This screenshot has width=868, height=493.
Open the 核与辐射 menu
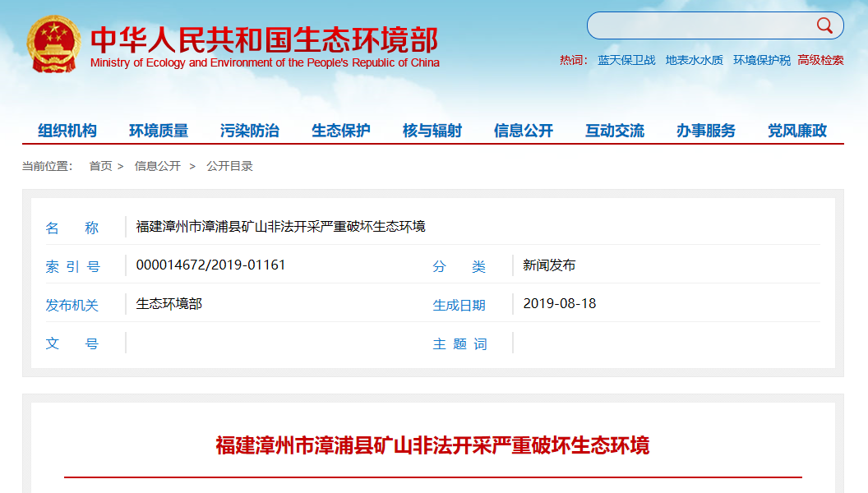432,131
